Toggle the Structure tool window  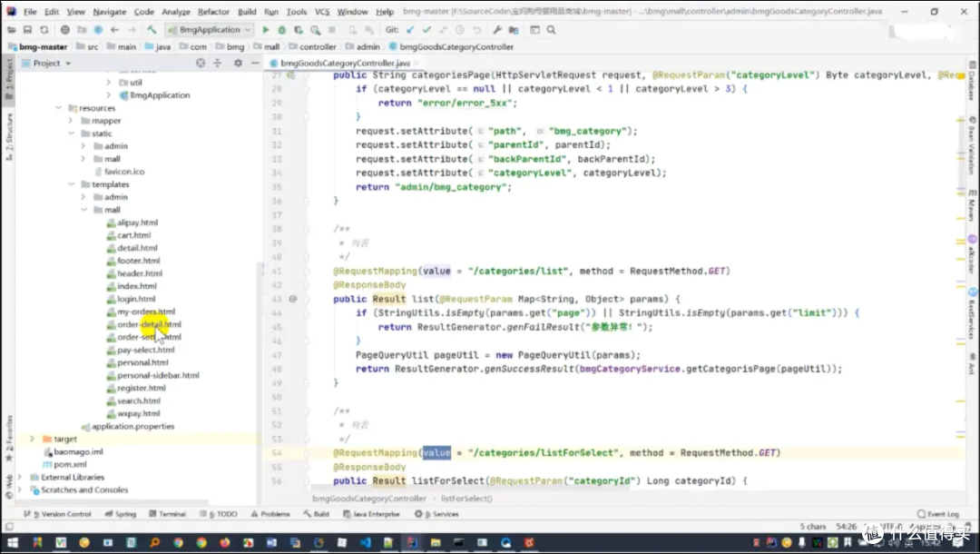click(9, 137)
